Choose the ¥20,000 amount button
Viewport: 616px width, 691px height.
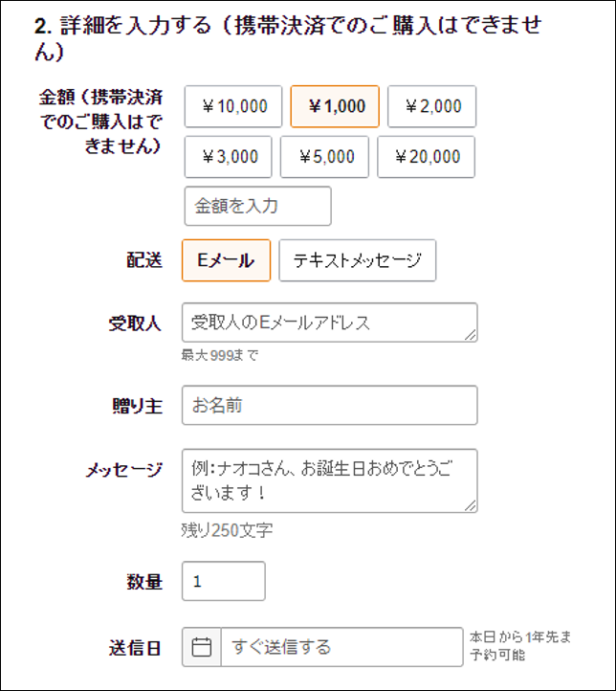coord(427,157)
